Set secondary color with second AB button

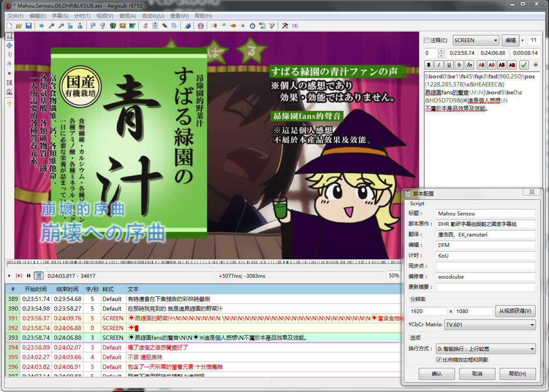tap(491, 65)
